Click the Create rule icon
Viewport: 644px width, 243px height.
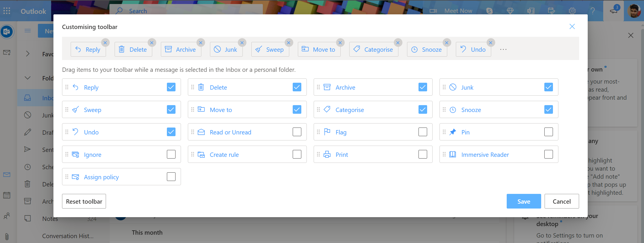pyautogui.click(x=201, y=155)
